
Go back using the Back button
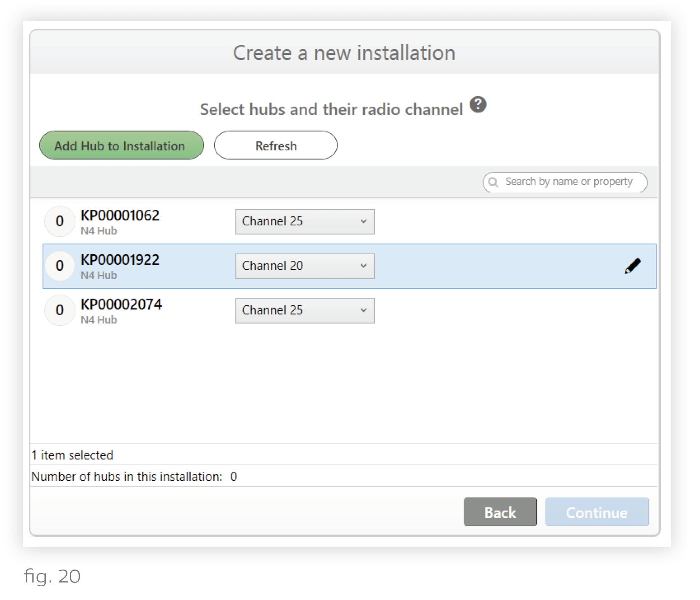500,512
